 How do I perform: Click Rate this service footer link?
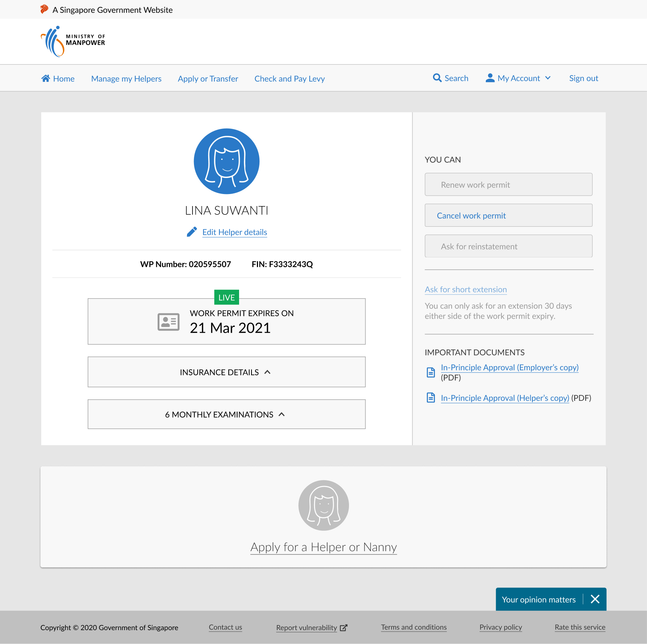coord(580,627)
